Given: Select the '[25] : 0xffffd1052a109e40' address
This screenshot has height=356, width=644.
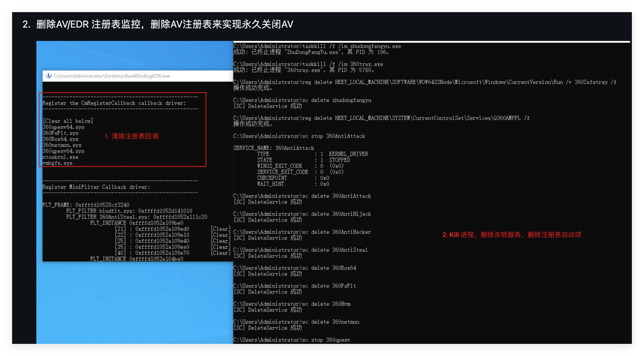Looking at the screenshot, I should pyautogui.click(x=152, y=241).
